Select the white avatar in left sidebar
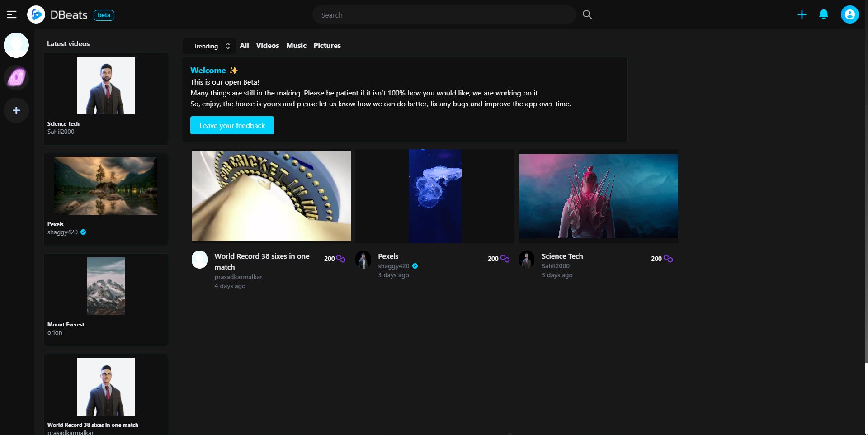868x435 pixels. [16, 45]
